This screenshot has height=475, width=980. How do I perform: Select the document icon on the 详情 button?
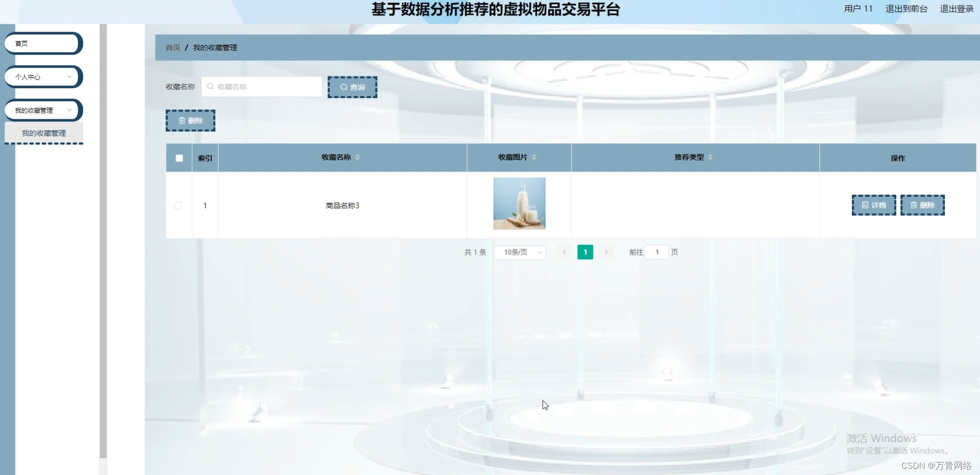[866, 205]
